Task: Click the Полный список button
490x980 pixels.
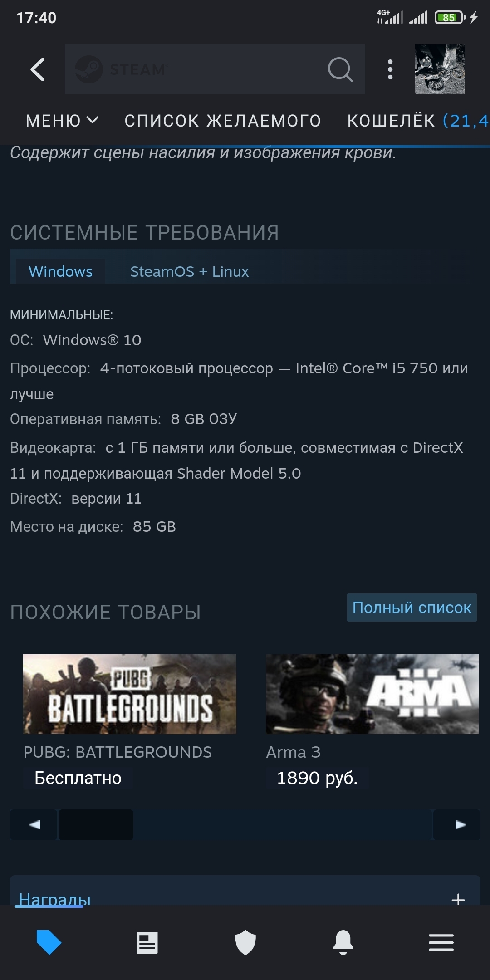Action: (x=412, y=608)
